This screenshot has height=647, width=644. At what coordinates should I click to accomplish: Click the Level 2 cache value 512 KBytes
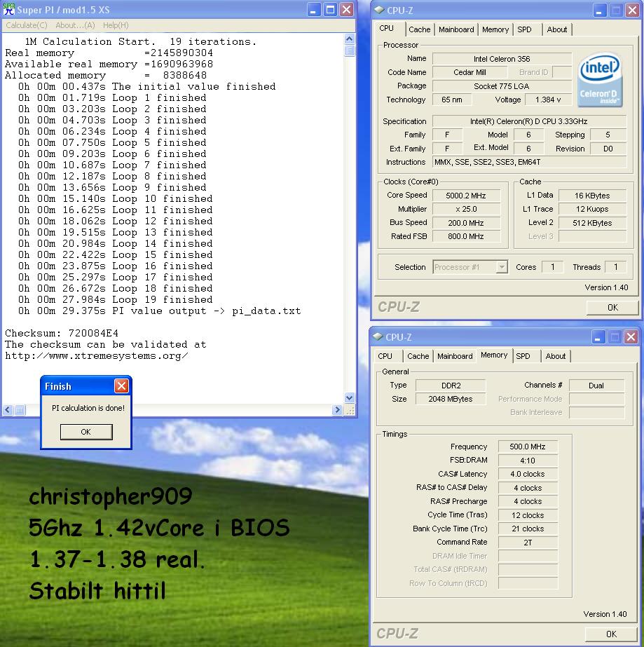click(x=592, y=223)
